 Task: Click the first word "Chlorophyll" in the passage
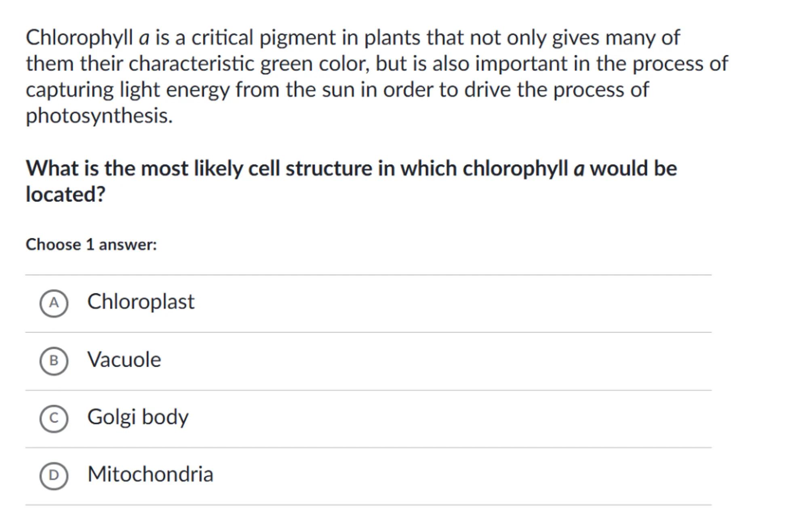tap(79, 38)
